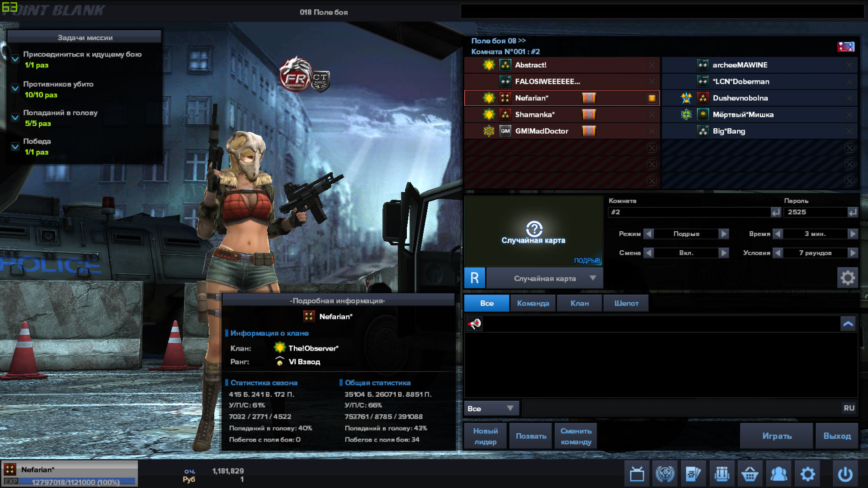Expand the Случайная карта map dropdown
This screenshot has height=488, width=868.
click(x=592, y=278)
